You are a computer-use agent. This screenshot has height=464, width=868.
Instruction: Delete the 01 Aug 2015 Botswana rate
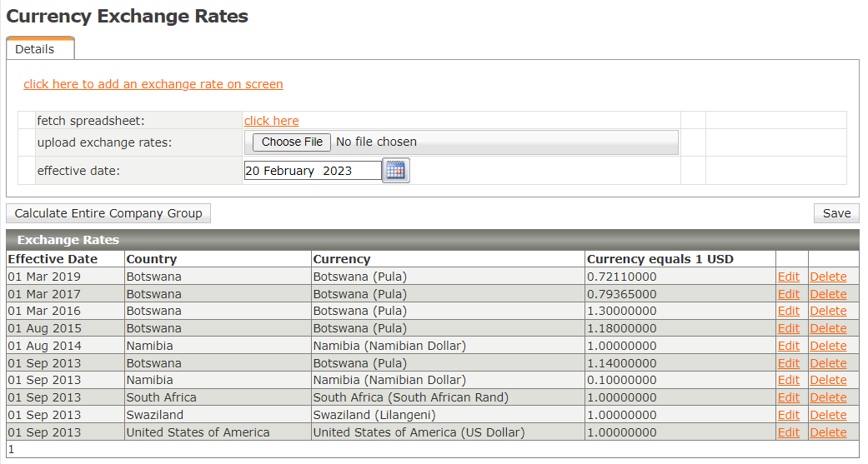(828, 328)
